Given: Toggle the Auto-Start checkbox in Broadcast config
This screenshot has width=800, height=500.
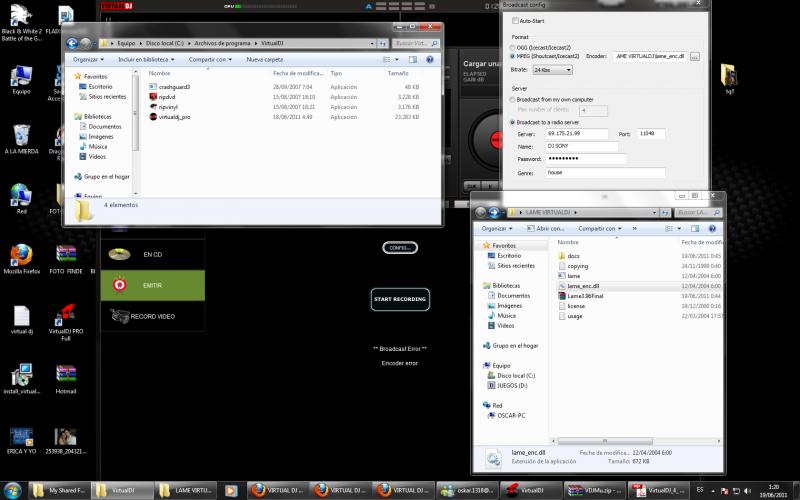Looking at the screenshot, I should click(515, 21).
